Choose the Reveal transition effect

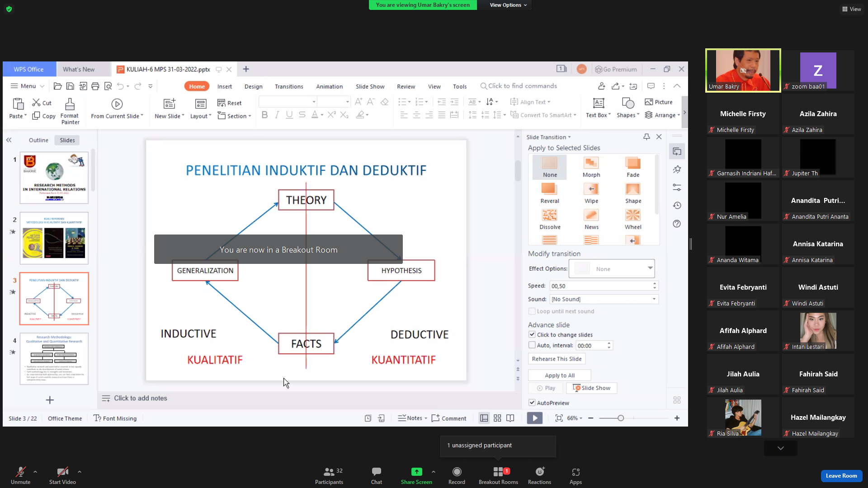[550, 193]
